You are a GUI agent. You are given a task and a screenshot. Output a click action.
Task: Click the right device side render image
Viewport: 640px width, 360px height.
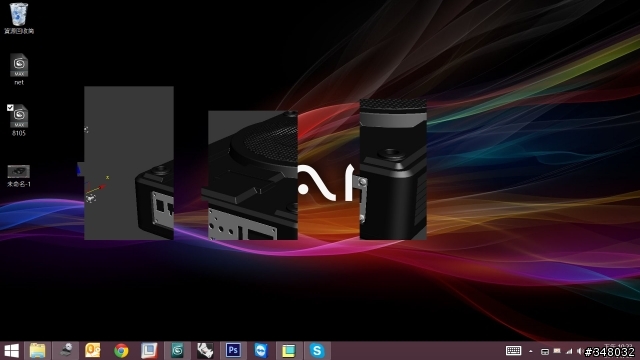coord(393,169)
